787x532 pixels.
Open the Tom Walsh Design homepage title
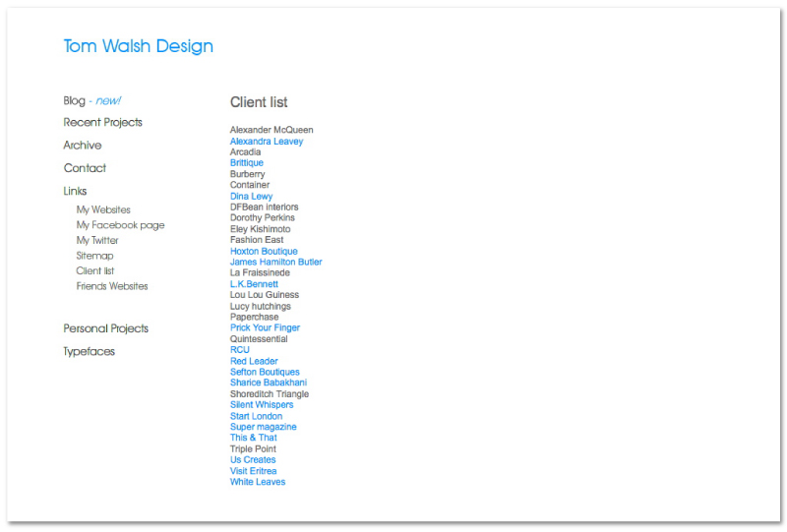coord(138,46)
